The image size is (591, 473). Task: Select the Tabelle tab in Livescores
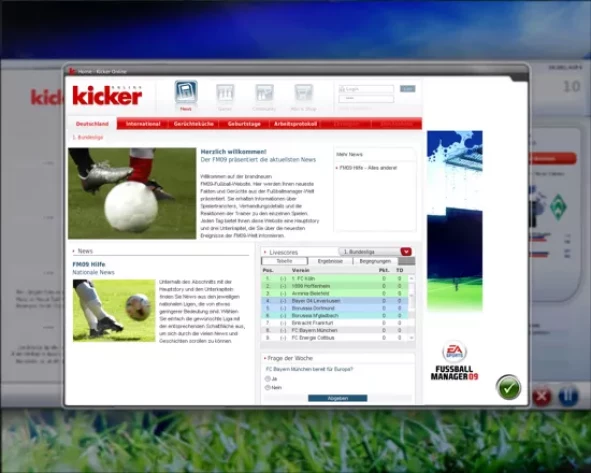(284, 261)
